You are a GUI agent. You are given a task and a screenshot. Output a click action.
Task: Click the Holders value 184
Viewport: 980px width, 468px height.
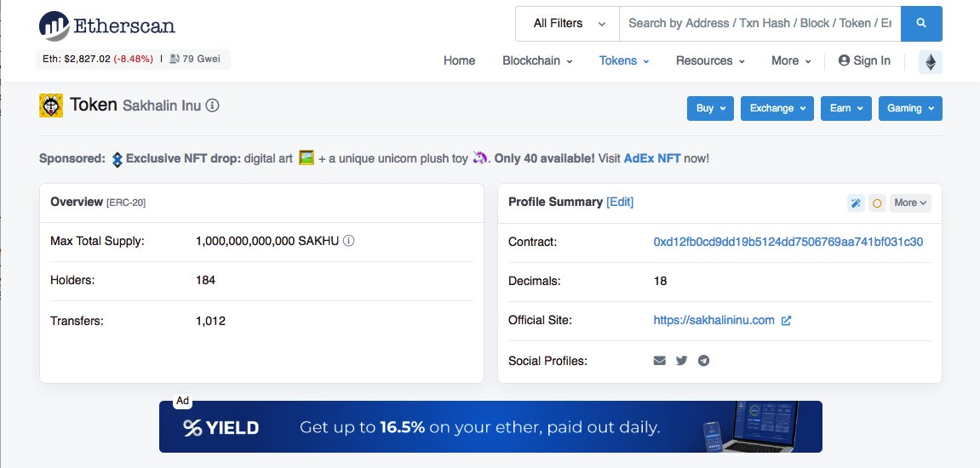tap(206, 281)
